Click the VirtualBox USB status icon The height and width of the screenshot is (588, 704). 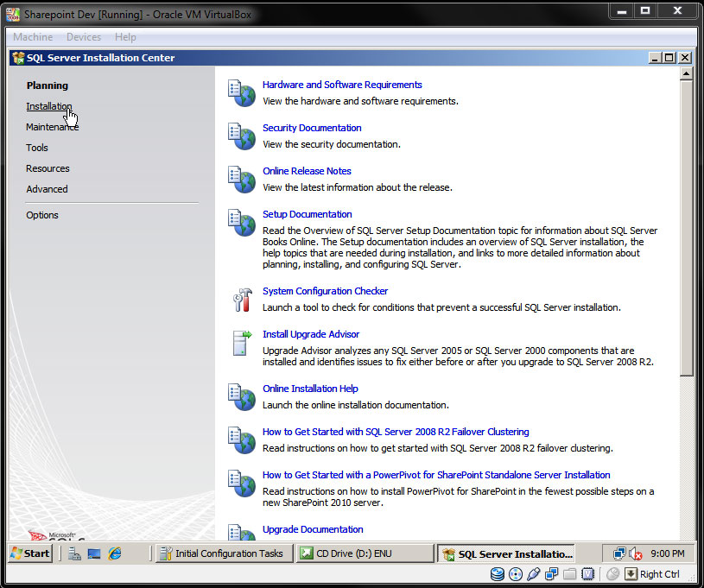[x=534, y=574]
